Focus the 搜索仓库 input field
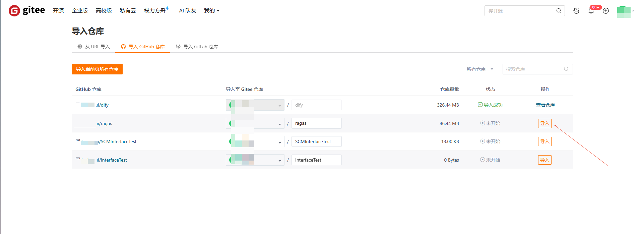Viewport: 644px width, 234px height. (537, 69)
